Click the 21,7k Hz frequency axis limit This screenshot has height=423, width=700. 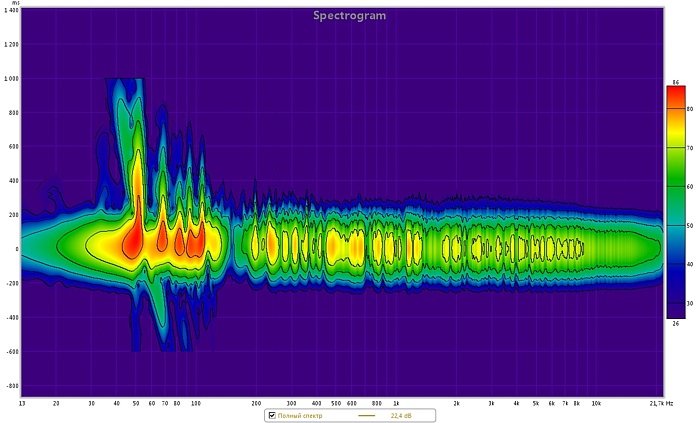click(660, 403)
